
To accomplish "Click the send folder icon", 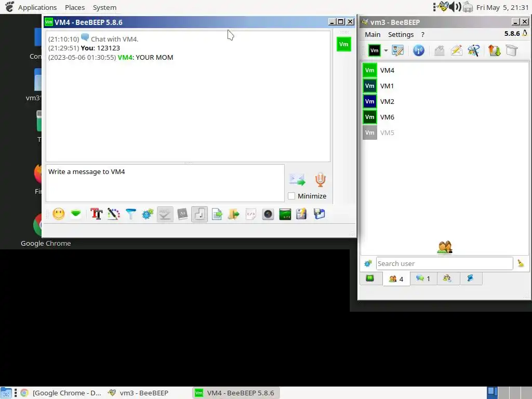I will (x=234, y=214).
